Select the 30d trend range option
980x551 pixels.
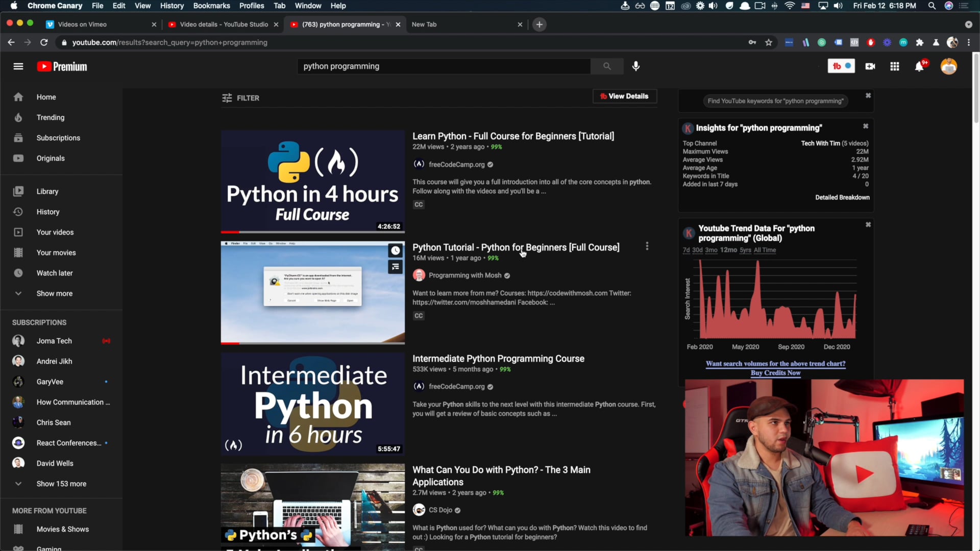click(x=697, y=250)
